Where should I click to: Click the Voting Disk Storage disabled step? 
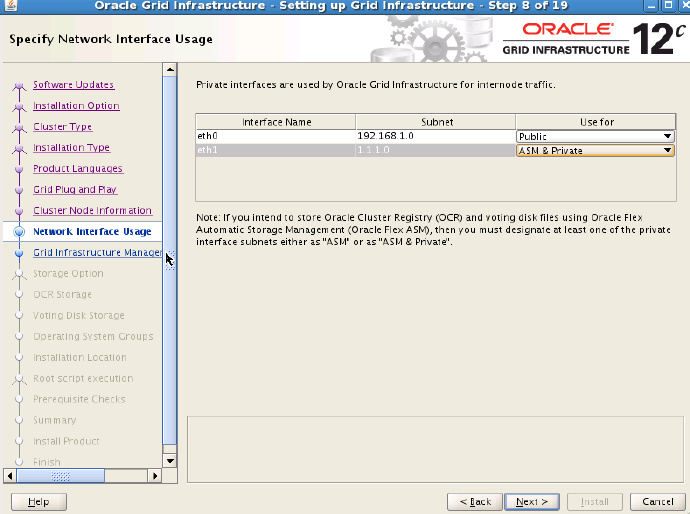[x=79, y=316]
